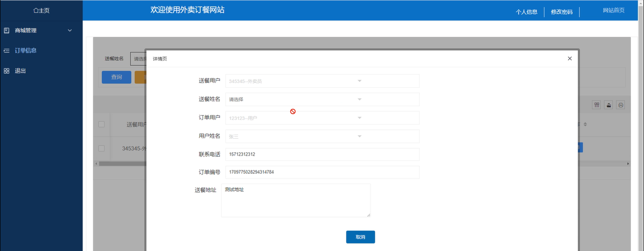Open the 用户姓名 dropdown showing 张三

322,136
